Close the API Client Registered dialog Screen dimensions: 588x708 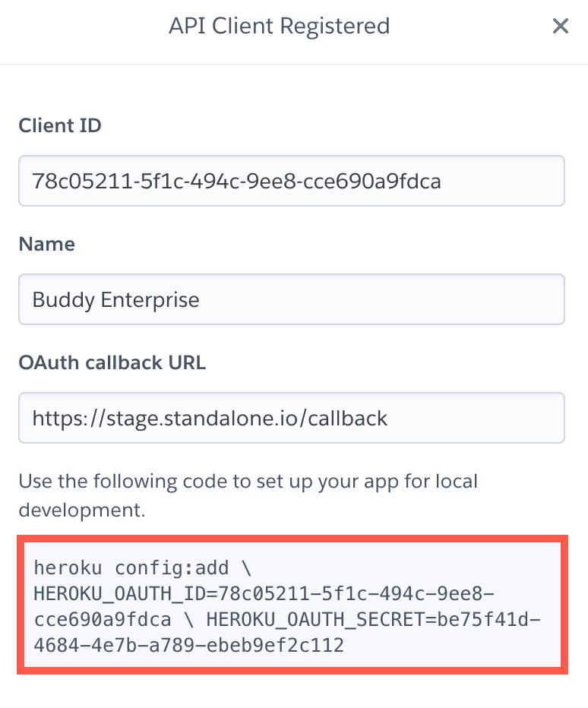560,27
